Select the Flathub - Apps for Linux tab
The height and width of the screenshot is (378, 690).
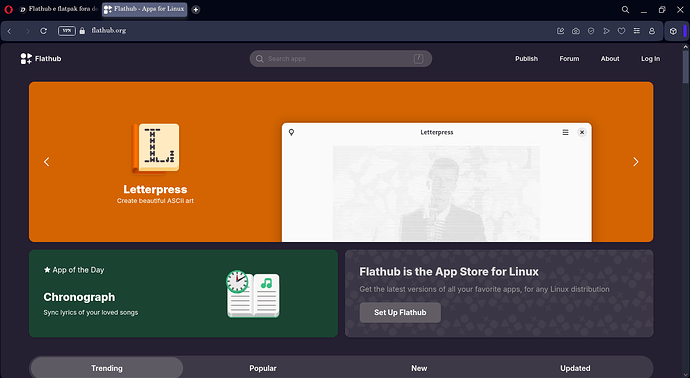coord(144,9)
